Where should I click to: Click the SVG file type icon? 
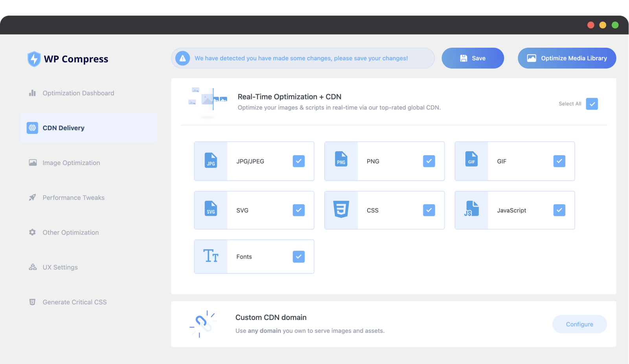pyautogui.click(x=211, y=209)
